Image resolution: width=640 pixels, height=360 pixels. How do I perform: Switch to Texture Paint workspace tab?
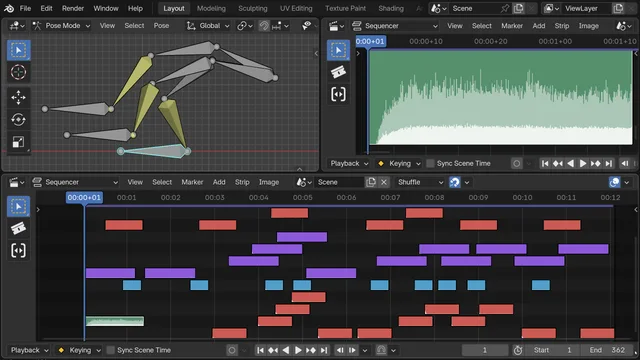345,8
